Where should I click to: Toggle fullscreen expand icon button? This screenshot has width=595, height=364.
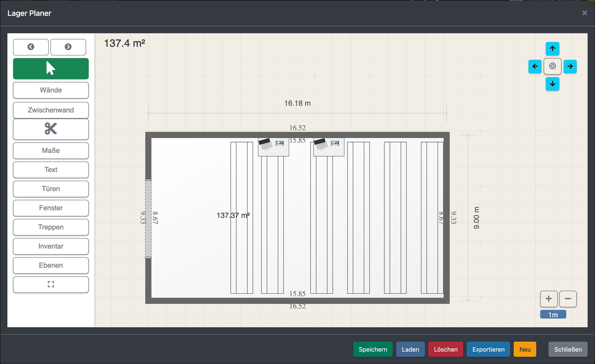point(51,284)
